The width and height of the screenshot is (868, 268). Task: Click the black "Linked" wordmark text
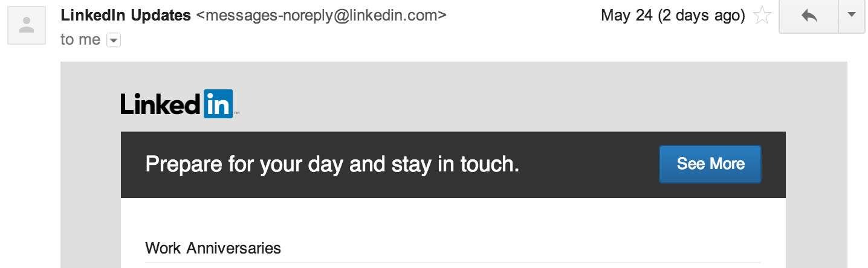coord(160,104)
